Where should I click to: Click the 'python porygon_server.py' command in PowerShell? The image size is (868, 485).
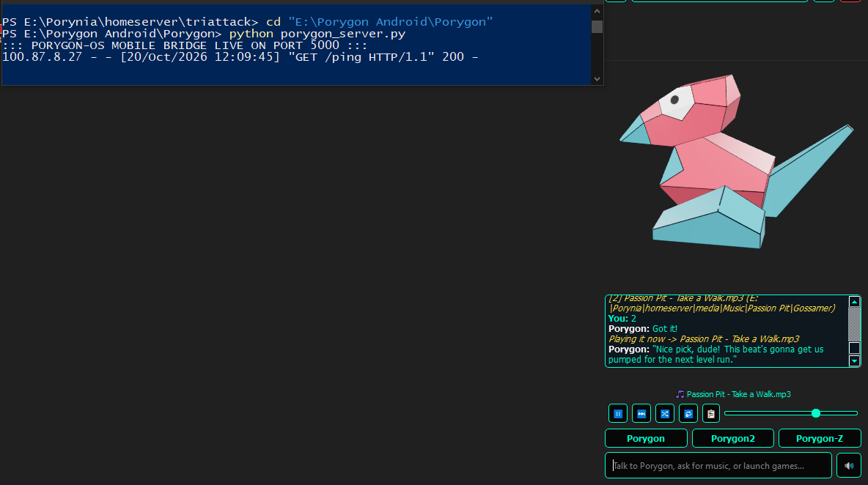[x=317, y=34]
